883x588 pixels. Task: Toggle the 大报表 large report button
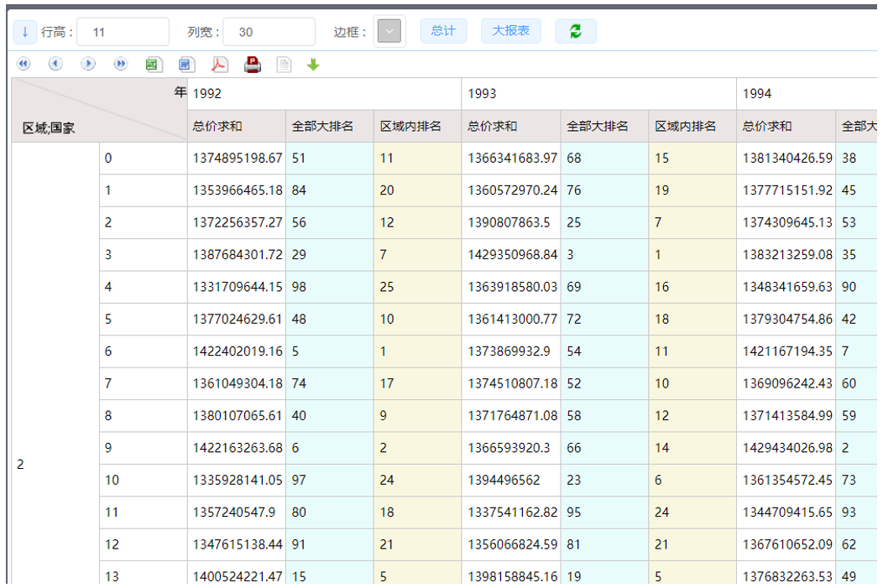coord(510,31)
